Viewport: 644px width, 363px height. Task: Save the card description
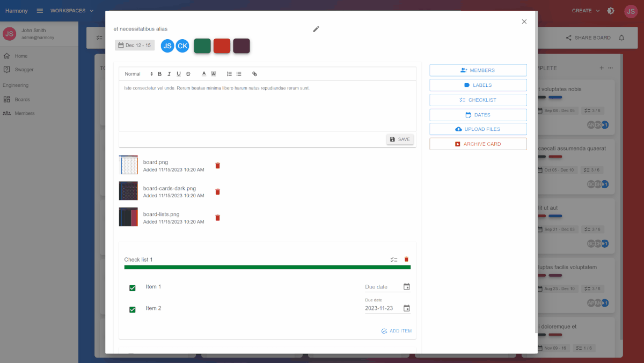pyautogui.click(x=400, y=139)
